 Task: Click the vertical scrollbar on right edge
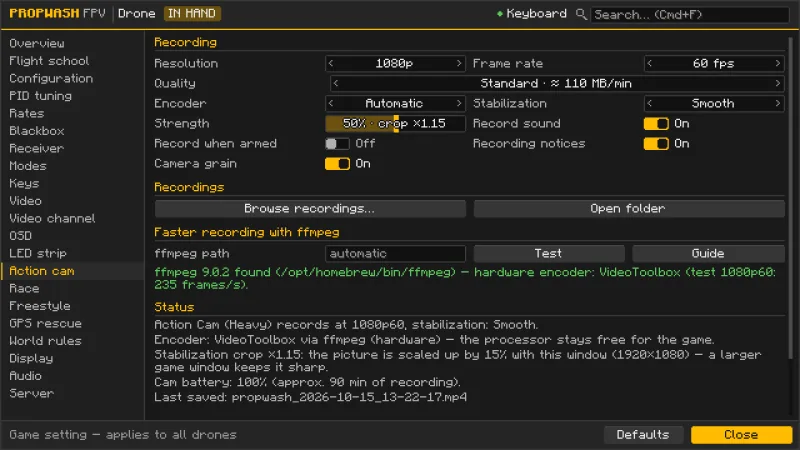pos(791,198)
